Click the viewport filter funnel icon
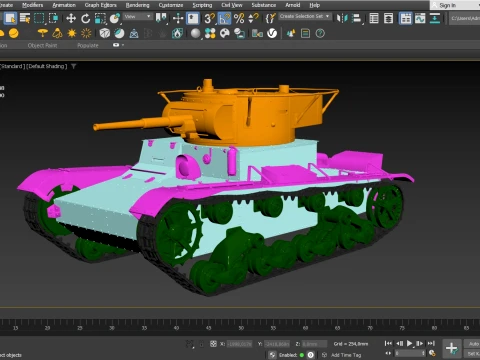This screenshot has width=480, height=360. 74,66
